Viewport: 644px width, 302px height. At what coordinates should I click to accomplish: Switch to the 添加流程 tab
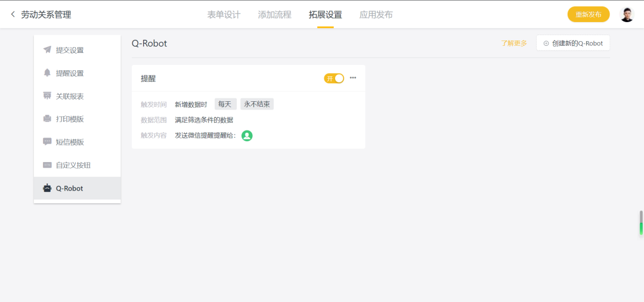tap(275, 15)
